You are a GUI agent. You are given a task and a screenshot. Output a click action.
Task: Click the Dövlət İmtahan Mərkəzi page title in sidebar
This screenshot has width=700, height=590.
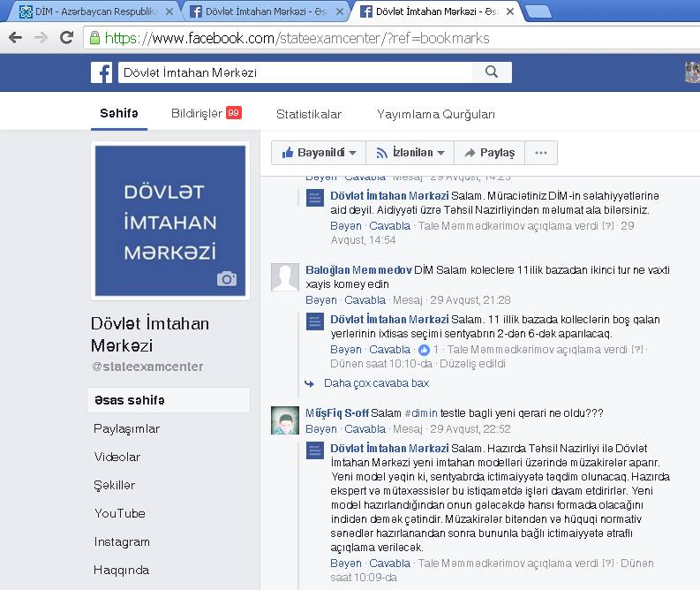click(x=150, y=334)
